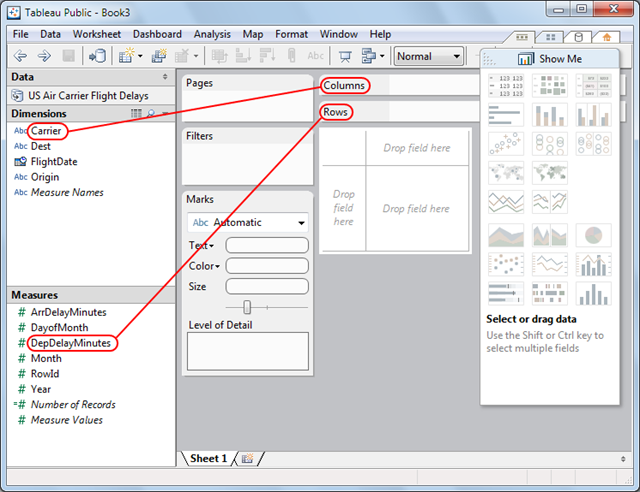640x492 pixels.
Task: Click the Duplicate Sheet toolbar icon
Action: 159,56
